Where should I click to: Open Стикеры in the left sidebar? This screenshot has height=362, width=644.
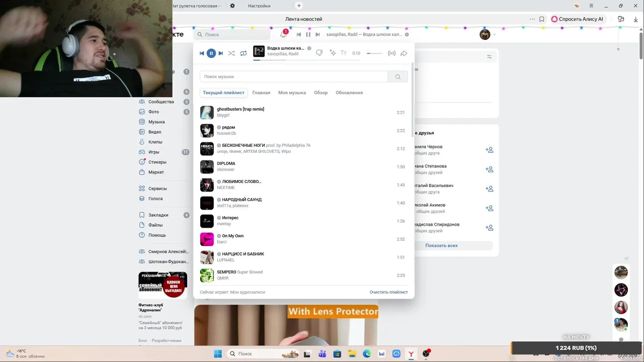coord(157,162)
